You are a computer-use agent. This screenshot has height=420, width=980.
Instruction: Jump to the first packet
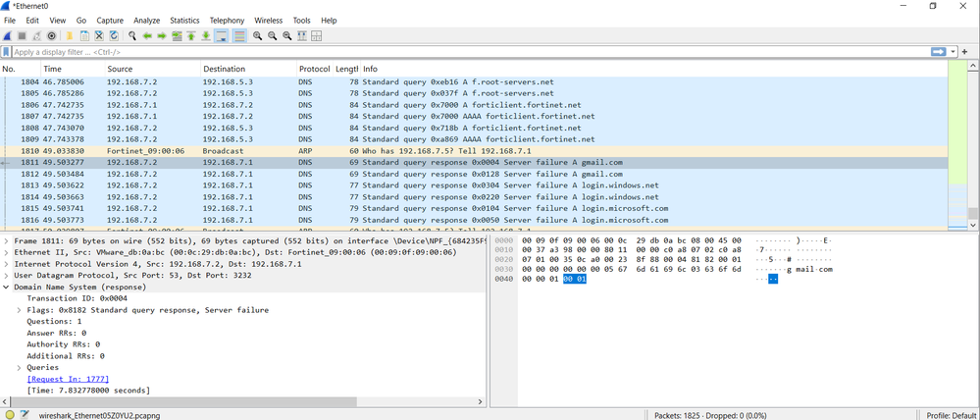[191, 36]
